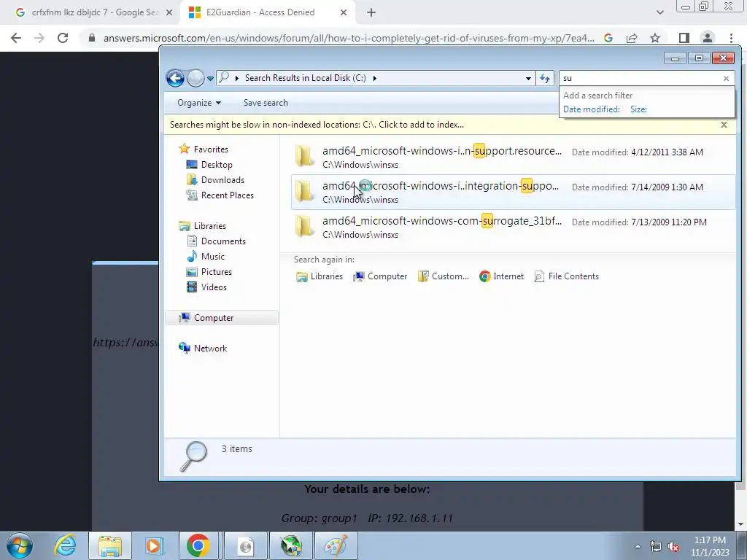747x560 pixels.
Task: Open the Music library
Action: coord(212,256)
